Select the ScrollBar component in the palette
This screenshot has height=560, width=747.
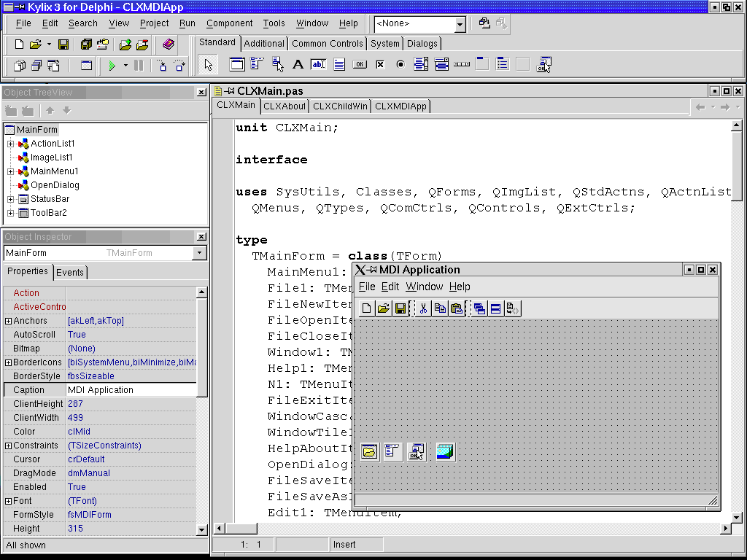462,64
